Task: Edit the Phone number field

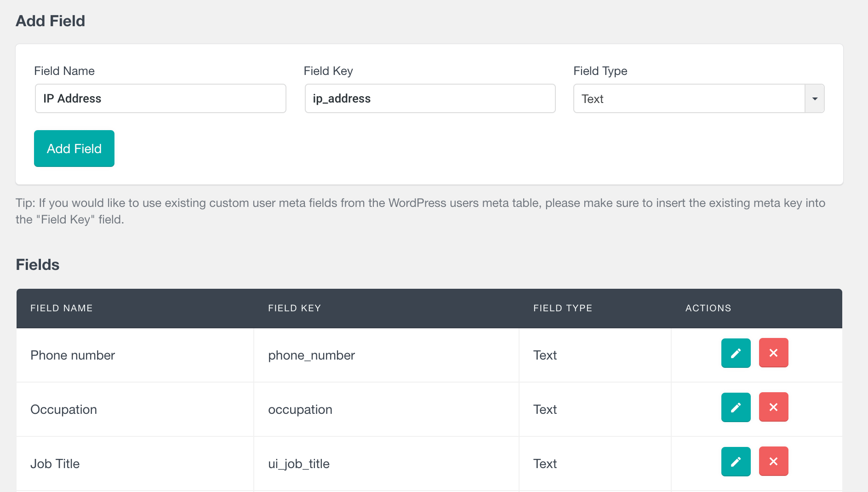Action: click(x=736, y=353)
